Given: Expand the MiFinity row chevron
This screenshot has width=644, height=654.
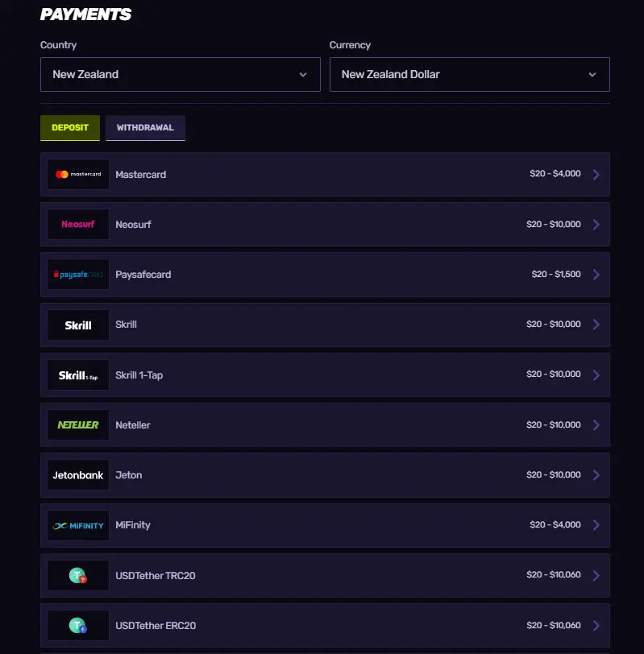Looking at the screenshot, I should 596,524.
